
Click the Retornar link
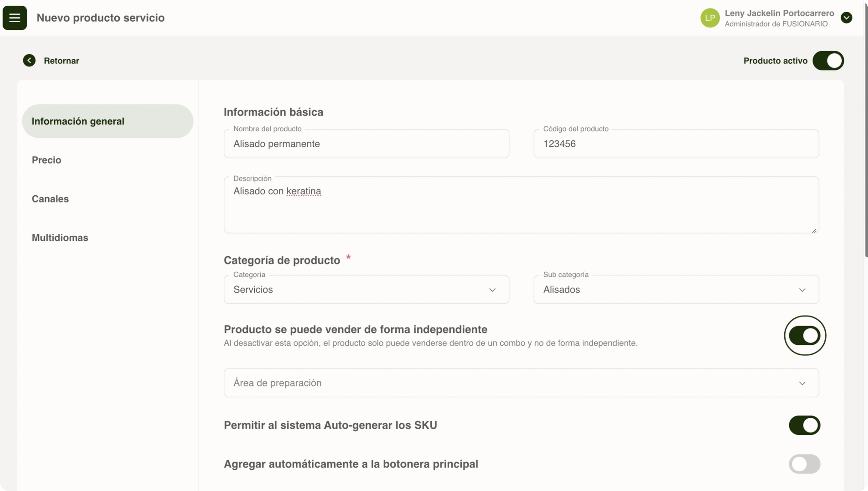click(61, 61)
